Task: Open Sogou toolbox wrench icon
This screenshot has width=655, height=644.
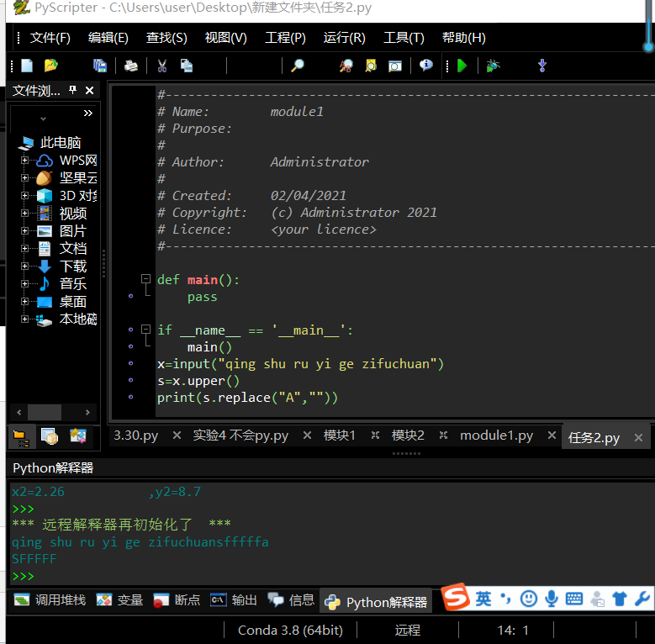Action: [x=642, y=599]
